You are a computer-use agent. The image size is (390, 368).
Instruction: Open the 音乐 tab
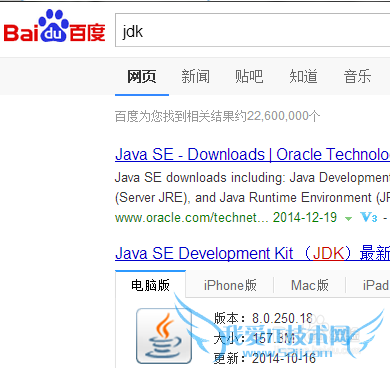(x=357, y=76)
